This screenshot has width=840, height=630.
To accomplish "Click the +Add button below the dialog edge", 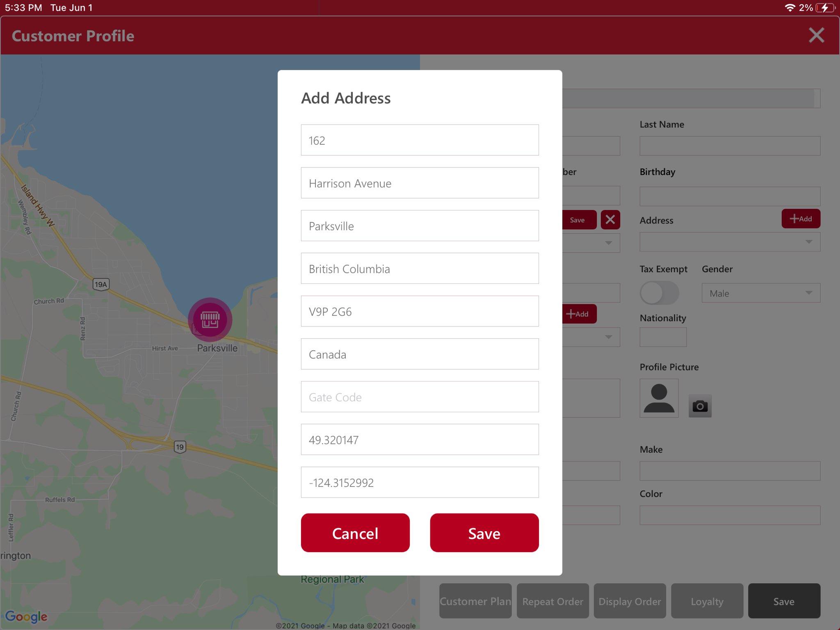I will [x=579, y=314].
